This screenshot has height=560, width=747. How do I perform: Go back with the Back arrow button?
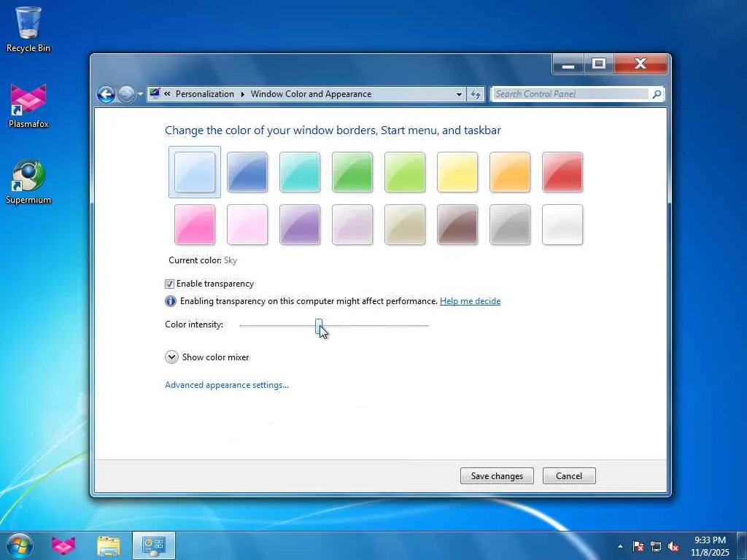pos(106,94)
